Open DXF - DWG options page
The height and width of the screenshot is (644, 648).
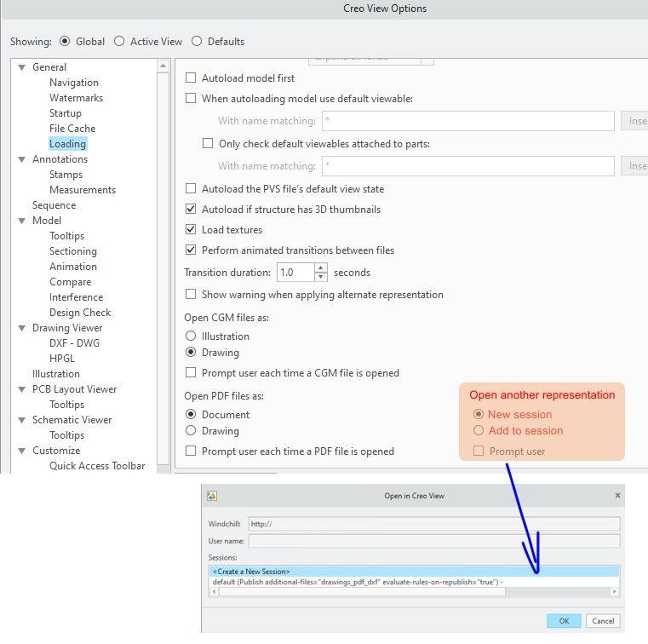[74, 343]
